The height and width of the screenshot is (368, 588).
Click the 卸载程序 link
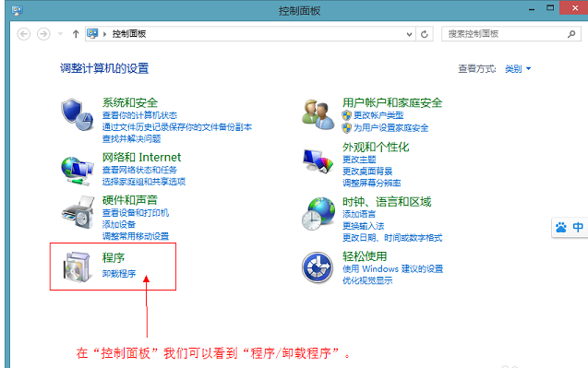pos(119,274)
